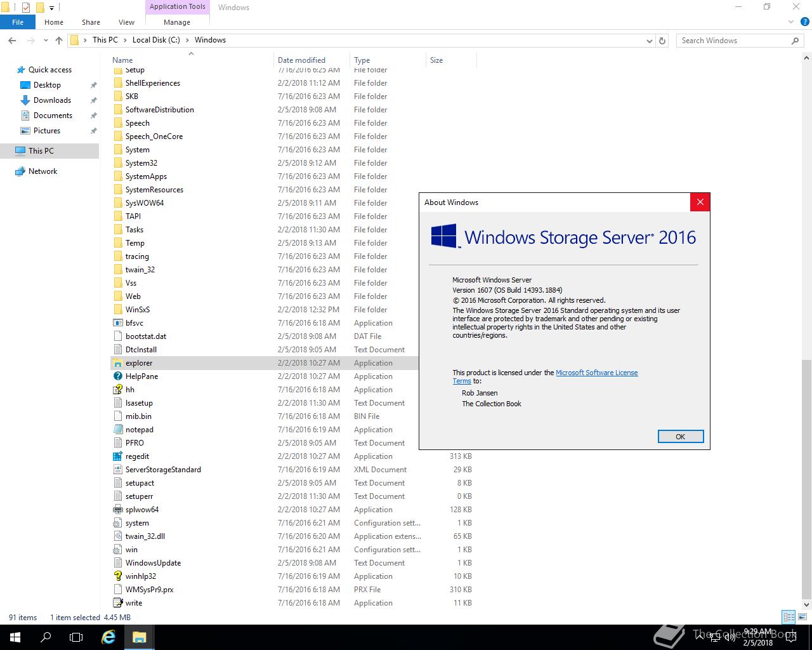
Task: Select the twain_32.dll file
Action: point(145,536)
